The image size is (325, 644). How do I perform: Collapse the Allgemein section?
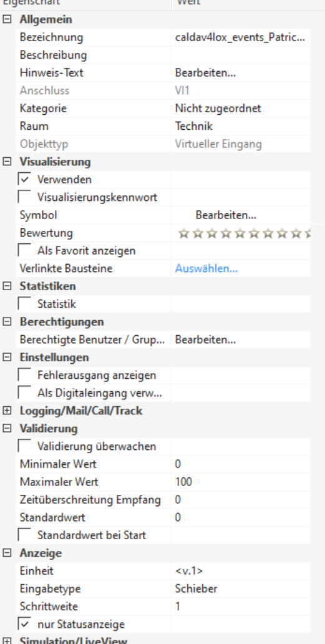pos(7,19)
